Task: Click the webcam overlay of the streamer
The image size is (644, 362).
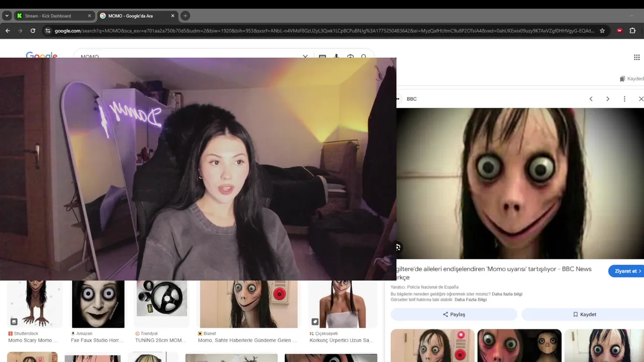Action: point(198,169)
